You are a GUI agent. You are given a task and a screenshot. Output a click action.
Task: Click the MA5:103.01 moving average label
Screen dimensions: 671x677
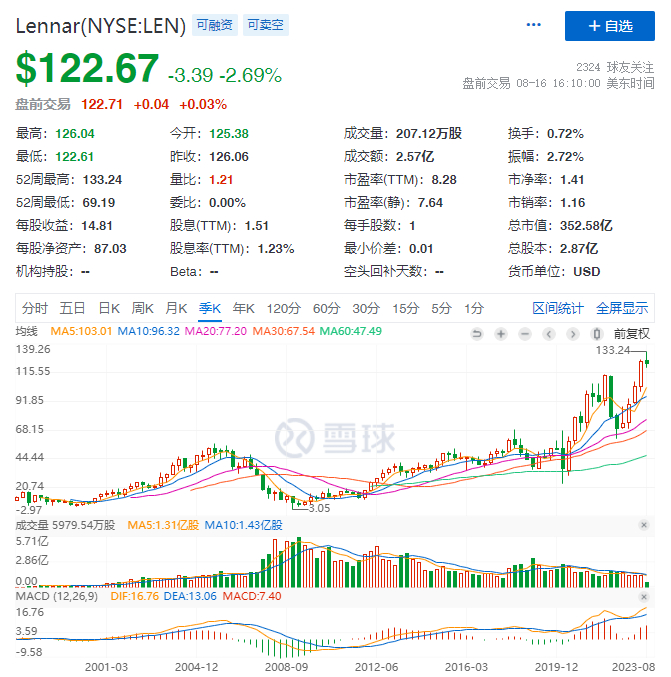coord(81,331)
